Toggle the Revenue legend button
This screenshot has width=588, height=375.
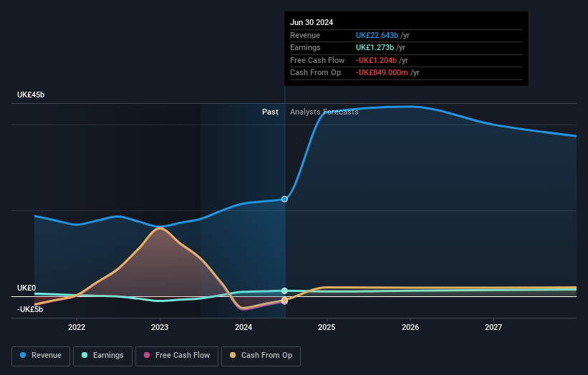[41, 356]
